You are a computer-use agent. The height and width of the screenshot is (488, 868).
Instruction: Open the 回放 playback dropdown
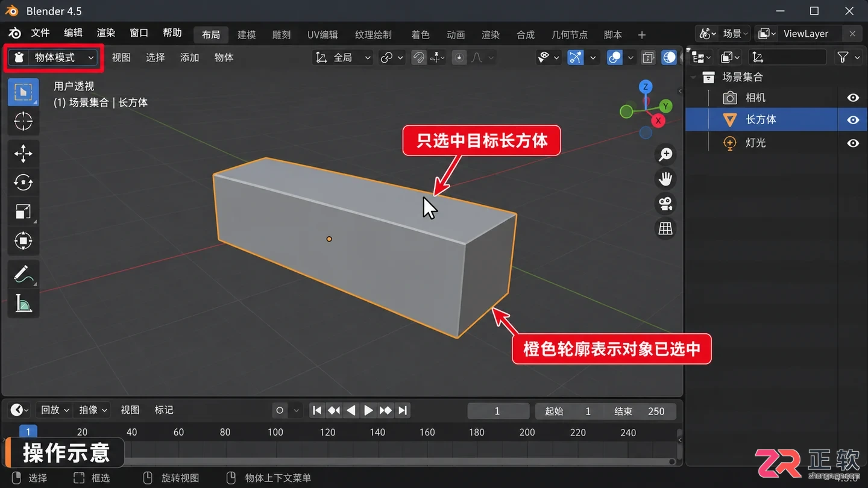click(x=55, y=410)
